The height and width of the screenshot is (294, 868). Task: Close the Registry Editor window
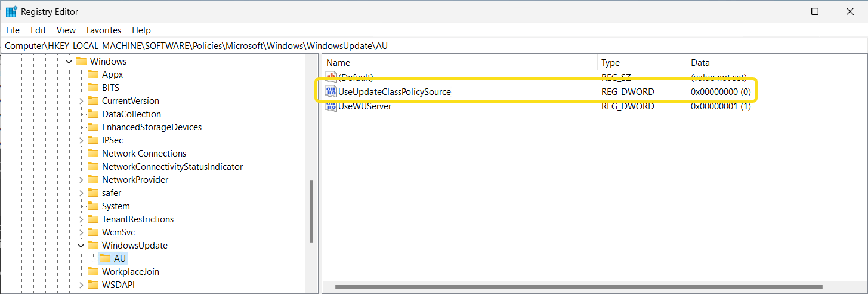850,11
